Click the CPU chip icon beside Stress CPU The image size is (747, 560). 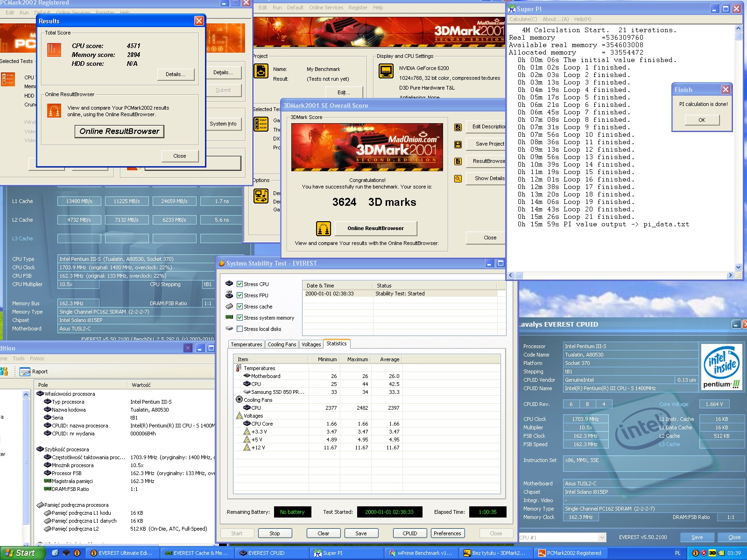tap(229, 284)
